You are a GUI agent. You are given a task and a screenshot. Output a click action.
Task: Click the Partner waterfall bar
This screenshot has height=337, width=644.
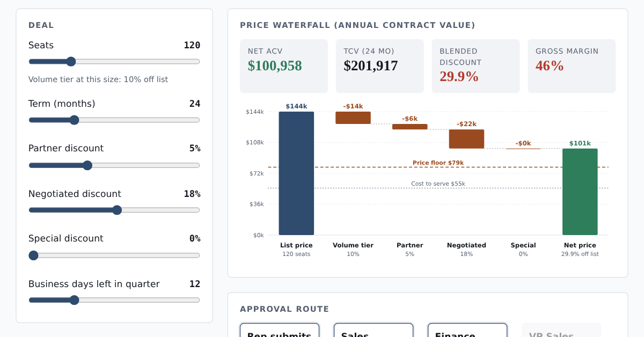coord(410,127)
